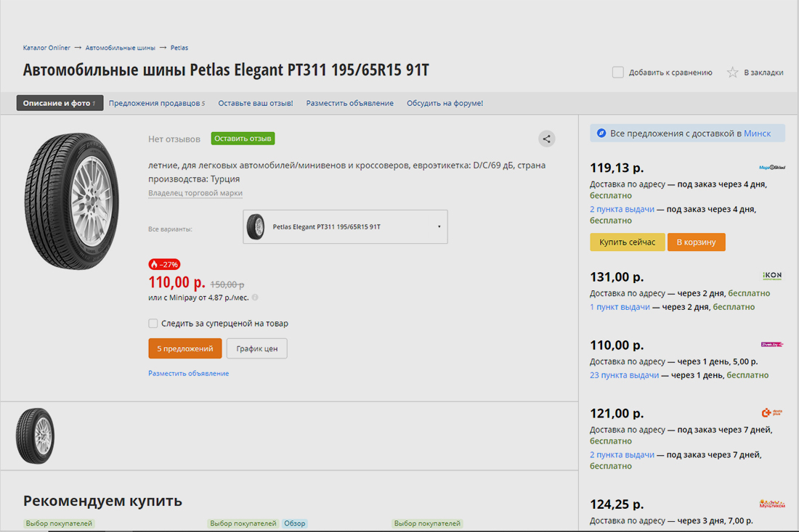
Task: Follow 'Автомобильные шины' breadcrumb link
Action: coord(121,48)
